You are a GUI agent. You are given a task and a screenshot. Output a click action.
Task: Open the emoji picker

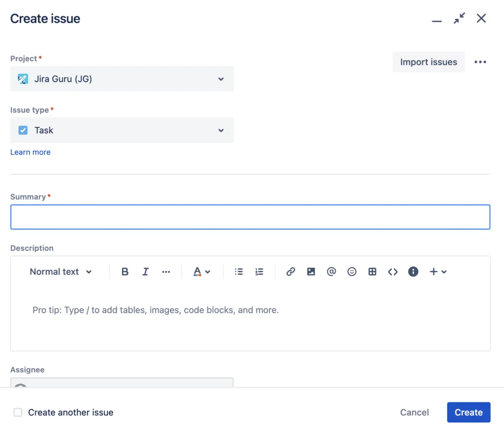click(352, 272)
